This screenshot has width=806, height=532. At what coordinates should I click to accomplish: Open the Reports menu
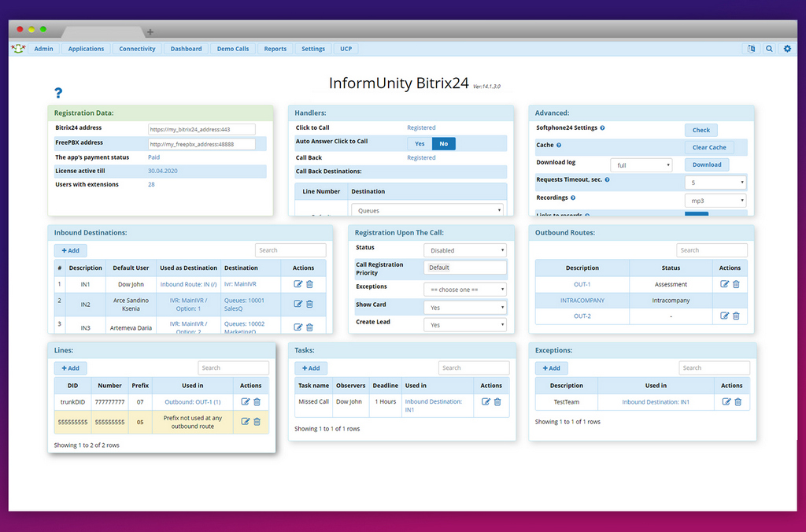point(275,49)
